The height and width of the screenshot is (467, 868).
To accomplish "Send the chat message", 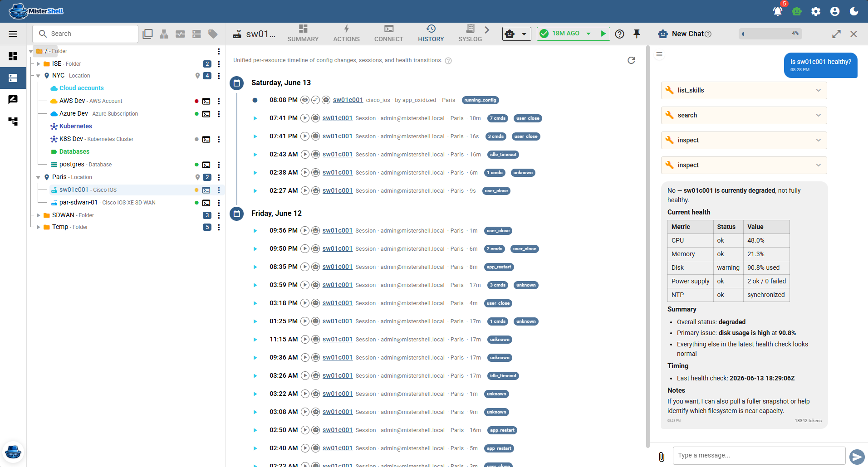I will [857, 457].
